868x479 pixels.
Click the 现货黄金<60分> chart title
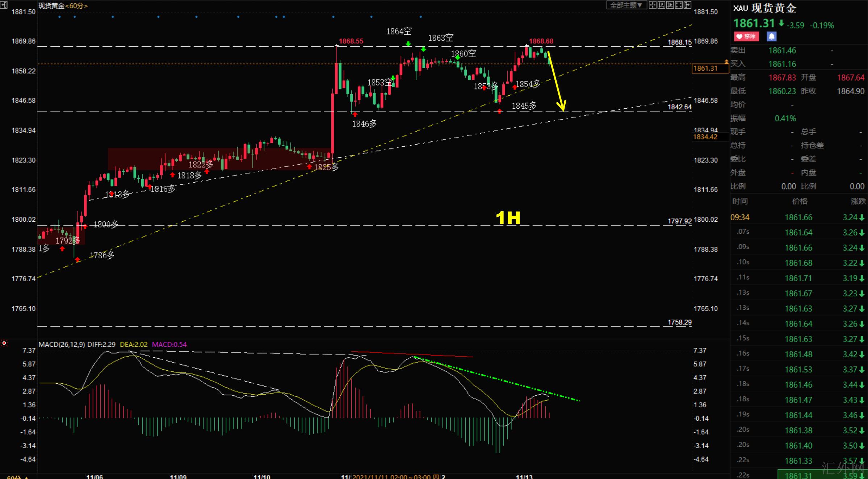[63, 6]
